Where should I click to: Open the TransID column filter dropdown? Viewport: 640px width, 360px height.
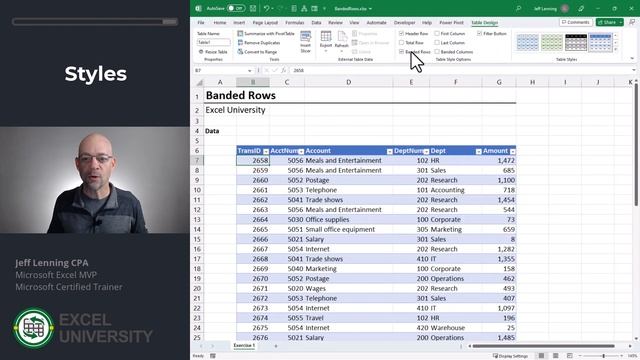pos(266,151)
